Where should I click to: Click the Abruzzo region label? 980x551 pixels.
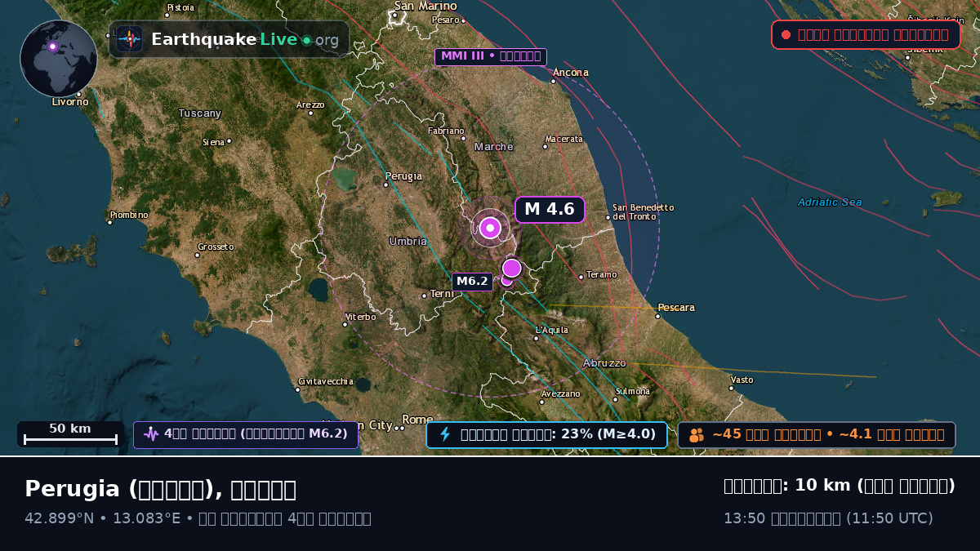pos(604,362)
